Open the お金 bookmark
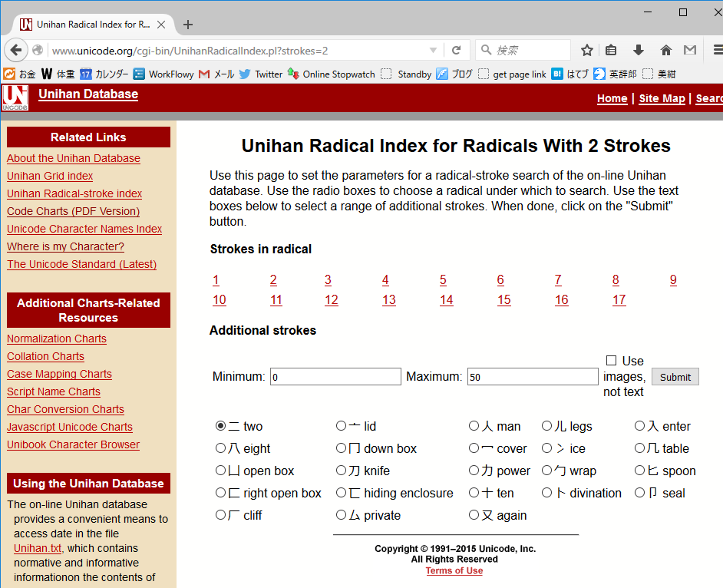The width and height of the screenshot is (723, 588). [x=19, y=74]
